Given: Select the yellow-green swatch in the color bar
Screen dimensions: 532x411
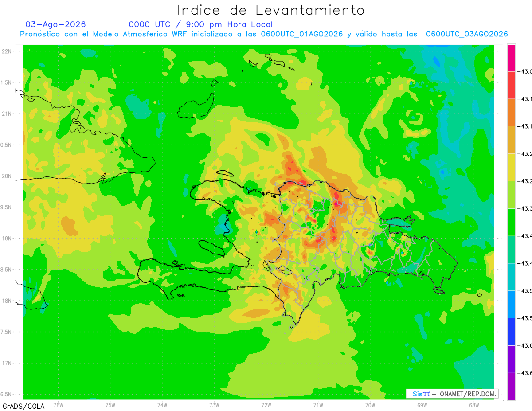Looking at the screenshot, I should click(x=511, y=195).
